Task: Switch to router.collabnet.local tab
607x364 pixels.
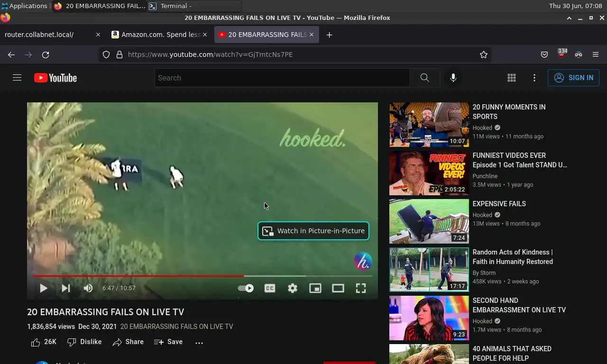Action: (53, 35)
